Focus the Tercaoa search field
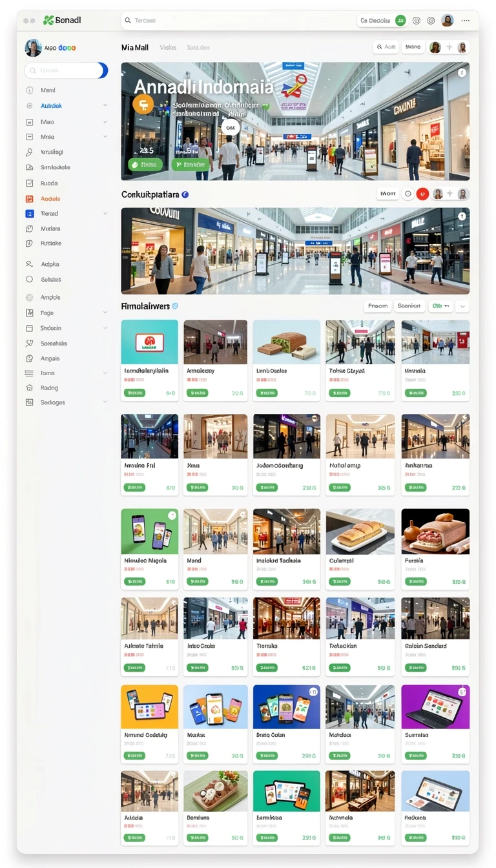This screenshot has width=496, height=868. coord(236,21)
